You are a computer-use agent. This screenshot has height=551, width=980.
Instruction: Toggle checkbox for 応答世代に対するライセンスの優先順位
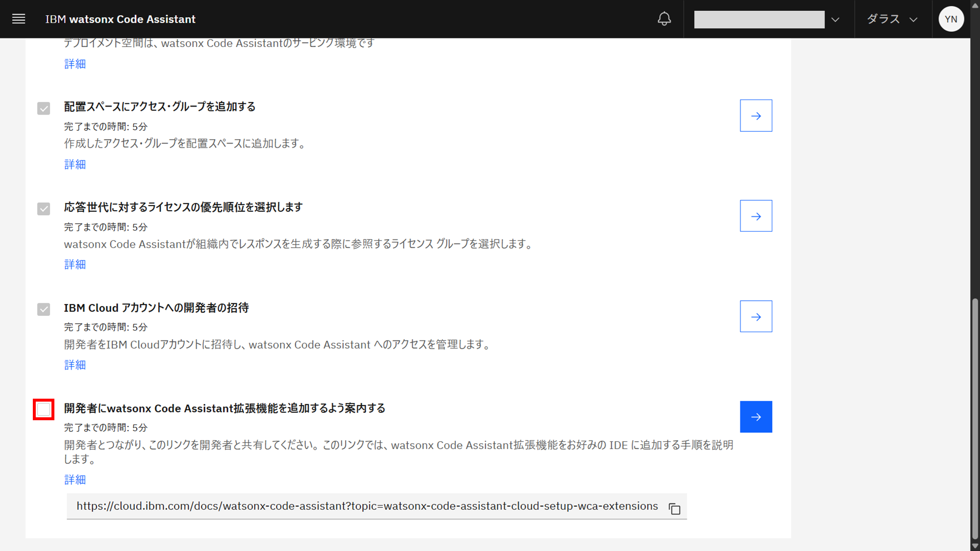[44, 209]
